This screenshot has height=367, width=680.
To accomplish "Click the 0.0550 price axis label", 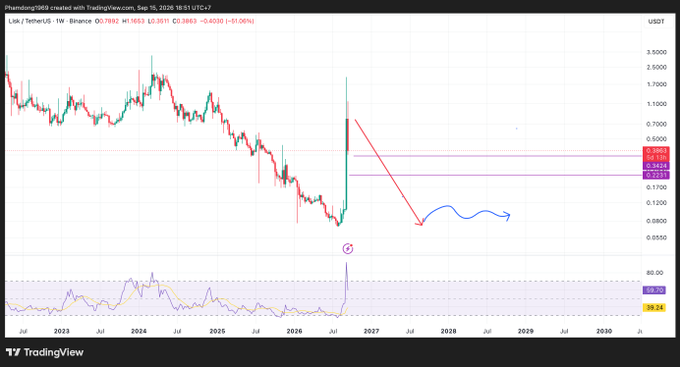I will [x=657, y=238].
